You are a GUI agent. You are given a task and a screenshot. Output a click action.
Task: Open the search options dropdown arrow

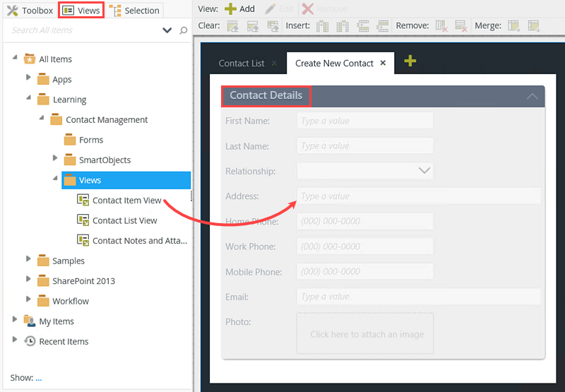(167, 30)
